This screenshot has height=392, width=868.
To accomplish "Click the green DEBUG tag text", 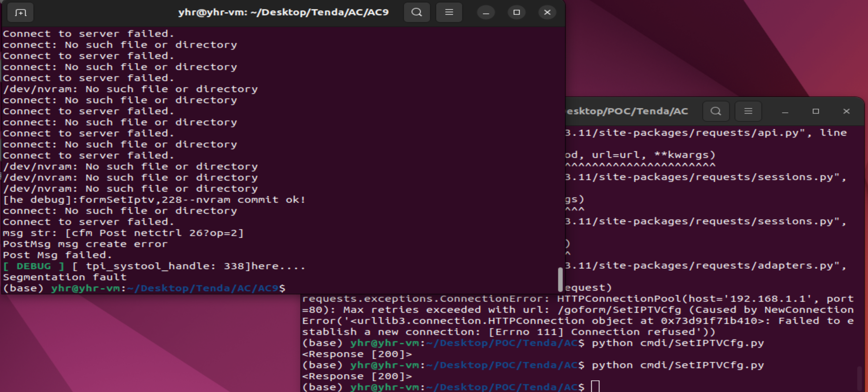I will coord(34,266).
